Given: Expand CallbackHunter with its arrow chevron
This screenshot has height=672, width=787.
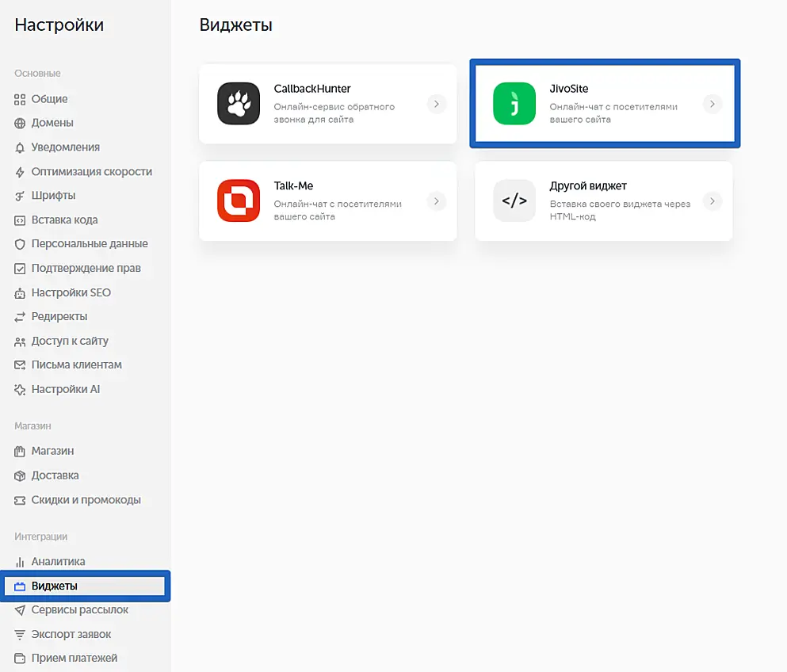Looking at the screenshot, I should tap(437, 104).
